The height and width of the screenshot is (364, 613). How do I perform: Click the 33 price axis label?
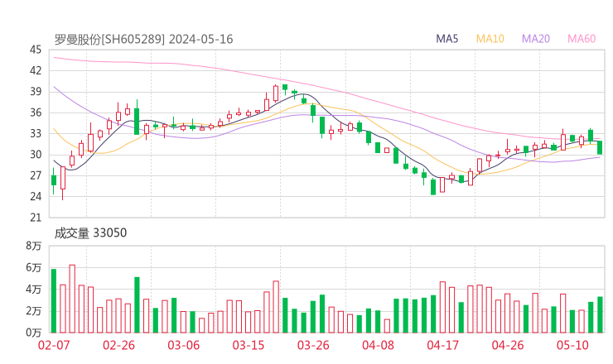[36, 133]
